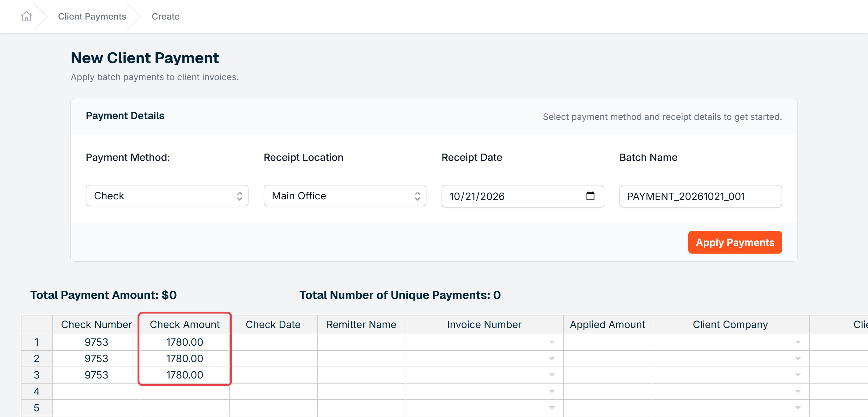
Task: Select row header 1 in the grid
Action: pyautogui.click(x=37, y=342)
